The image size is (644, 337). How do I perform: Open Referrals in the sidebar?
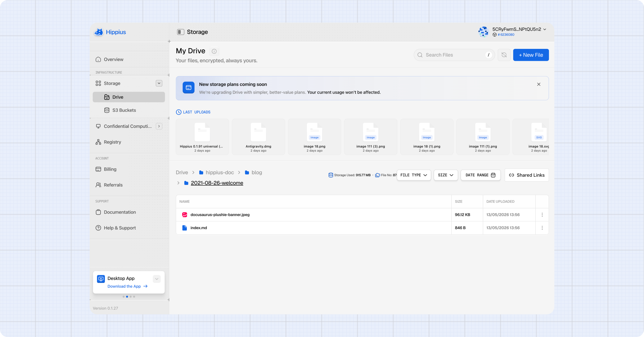(x=129, y=185)
